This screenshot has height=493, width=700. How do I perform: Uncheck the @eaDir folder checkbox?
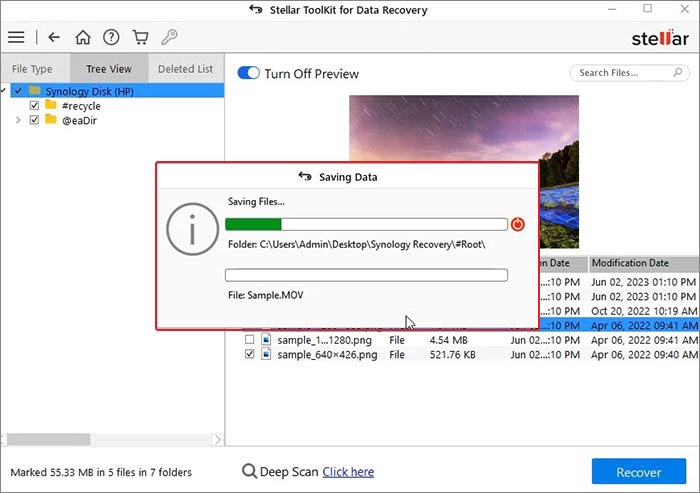pos(34,120)
